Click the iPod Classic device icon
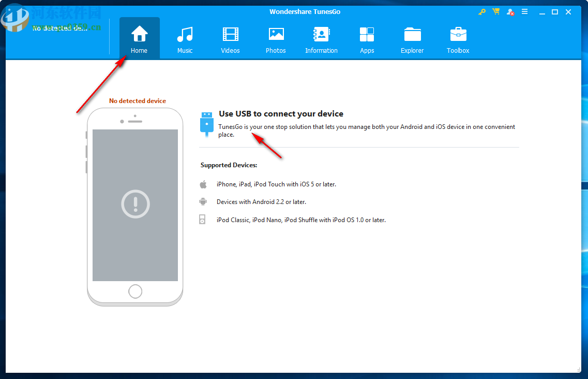 [x=202, y=220]
